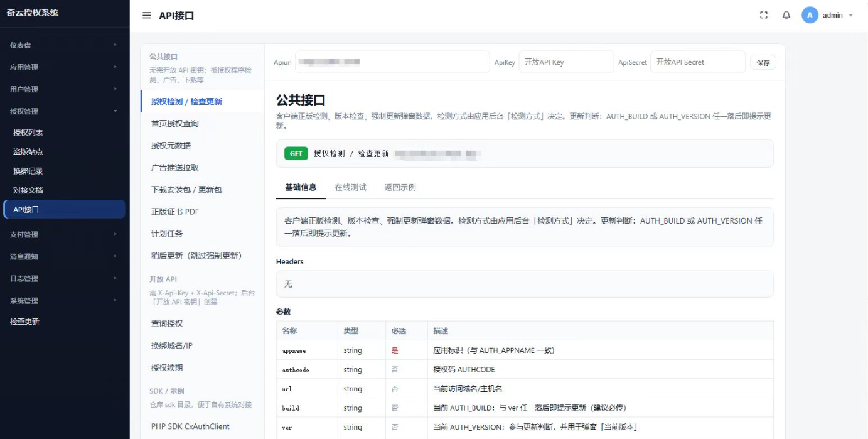
Task: Select 广告推送拉取 in API list
Action: [202, 168]
